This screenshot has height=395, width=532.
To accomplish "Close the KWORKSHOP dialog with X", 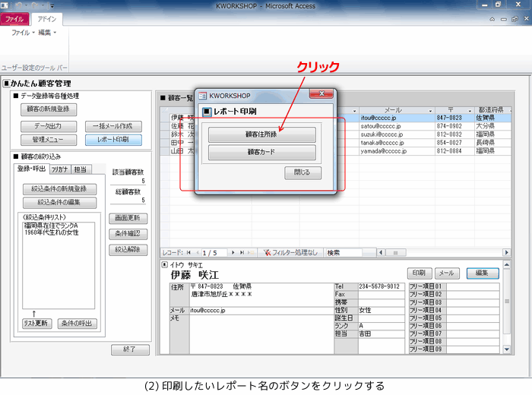I will click(321, 93).
